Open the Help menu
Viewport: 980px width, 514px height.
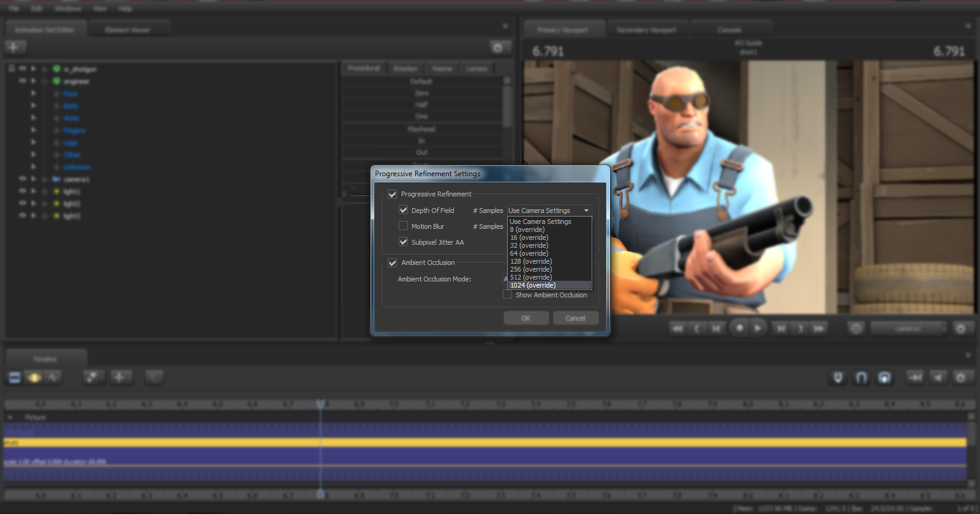click(x=126, y=9)
